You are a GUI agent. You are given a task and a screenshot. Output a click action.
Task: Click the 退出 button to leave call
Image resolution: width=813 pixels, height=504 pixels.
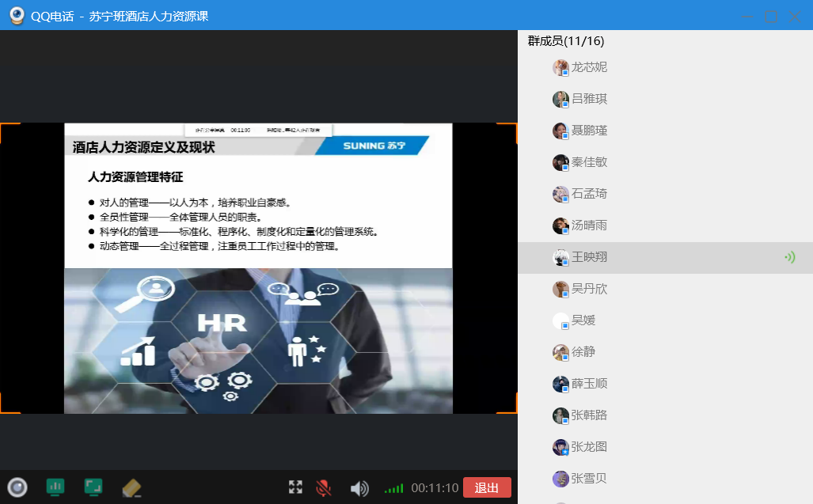(x=487, y=487)
